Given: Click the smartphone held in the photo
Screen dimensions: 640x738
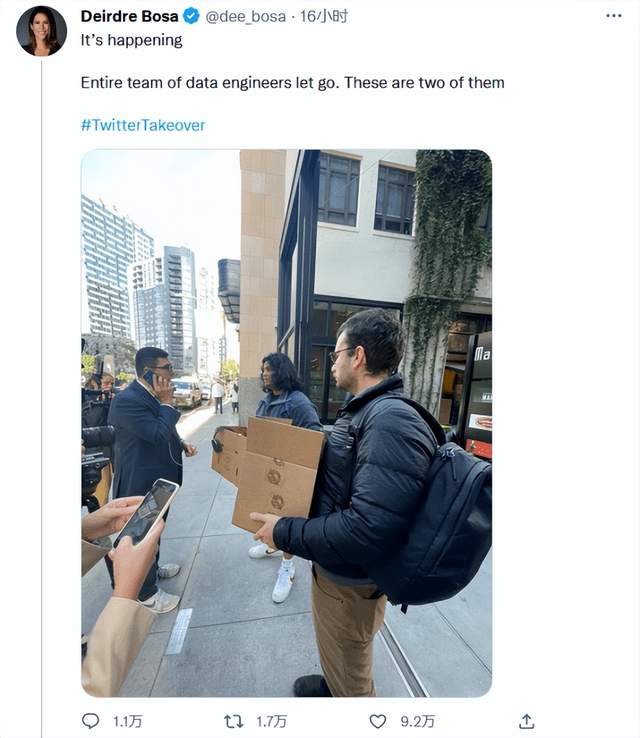Looking at the screenshot, I should [146, 513].
